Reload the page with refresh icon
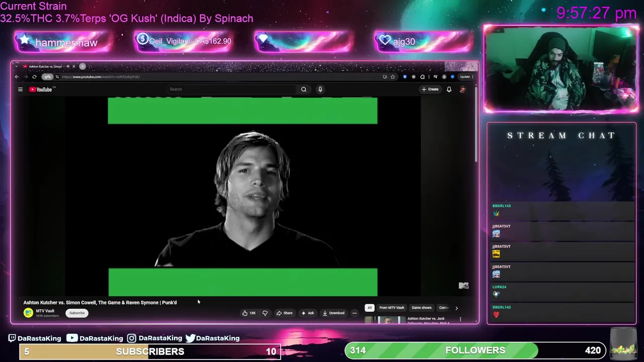Screen dimensions: 644x362 pyautogui.click(x=34, y=77)
